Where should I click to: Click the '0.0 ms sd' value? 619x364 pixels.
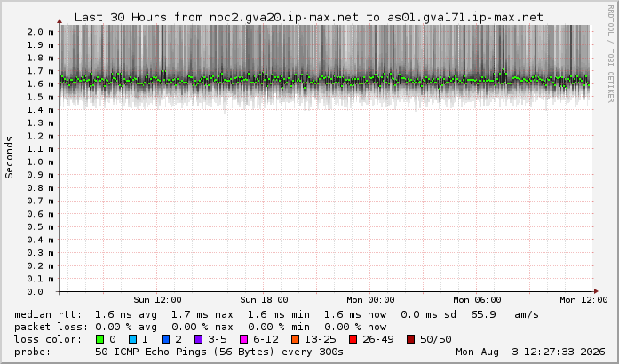point(428,314)
